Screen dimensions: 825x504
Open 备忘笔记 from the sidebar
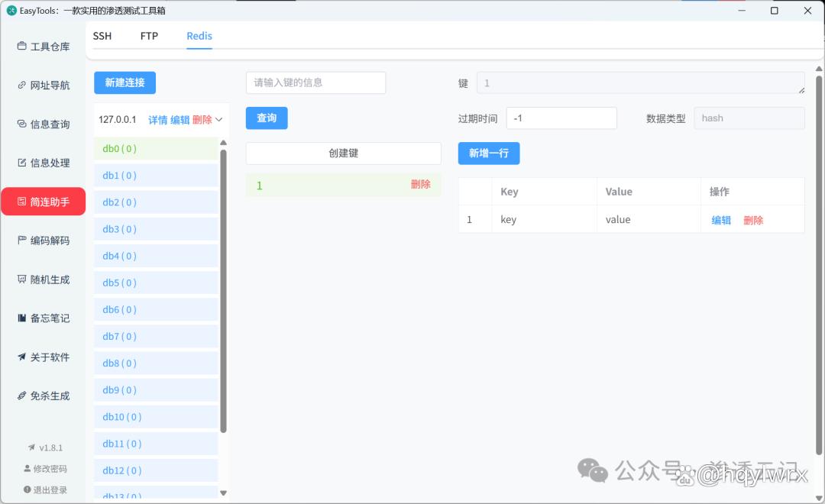[43, 318]
